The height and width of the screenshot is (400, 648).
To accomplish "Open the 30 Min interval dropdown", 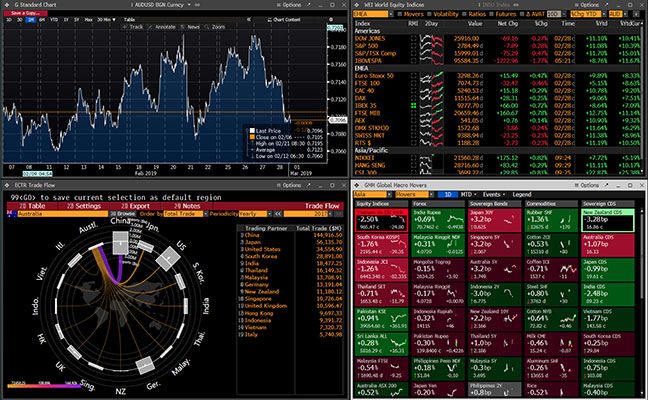I will click(107, 19).
